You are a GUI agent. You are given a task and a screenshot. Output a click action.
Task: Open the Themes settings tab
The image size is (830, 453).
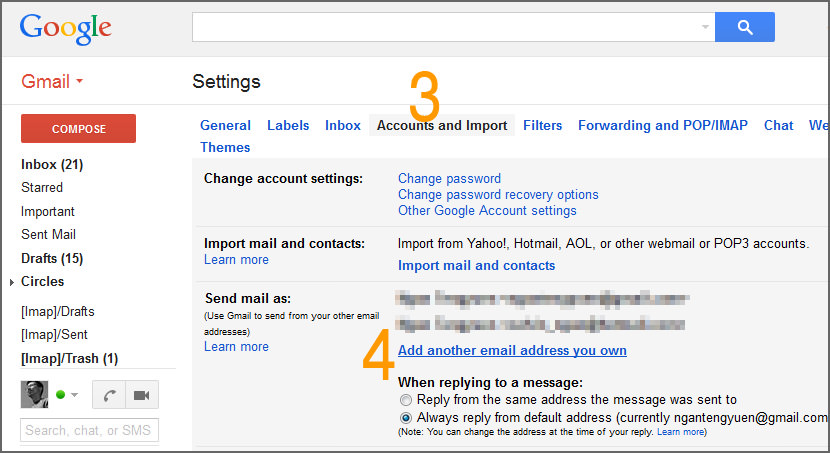[225, 147]
